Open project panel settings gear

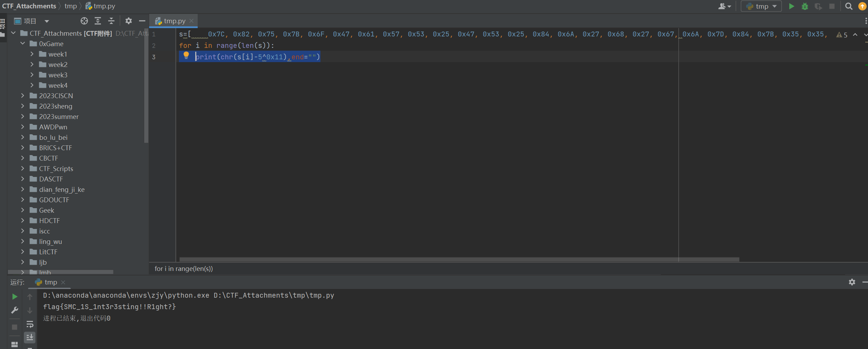click(128, 21)
